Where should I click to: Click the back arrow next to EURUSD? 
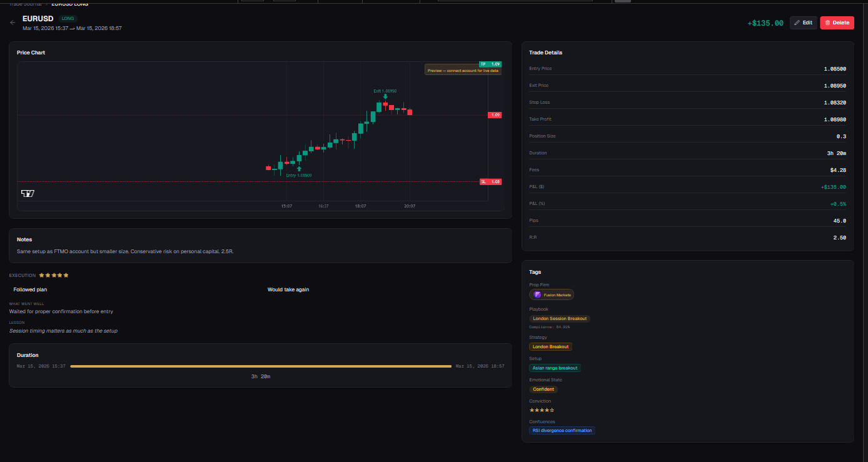pyautogui.click(x=12, y=23)
